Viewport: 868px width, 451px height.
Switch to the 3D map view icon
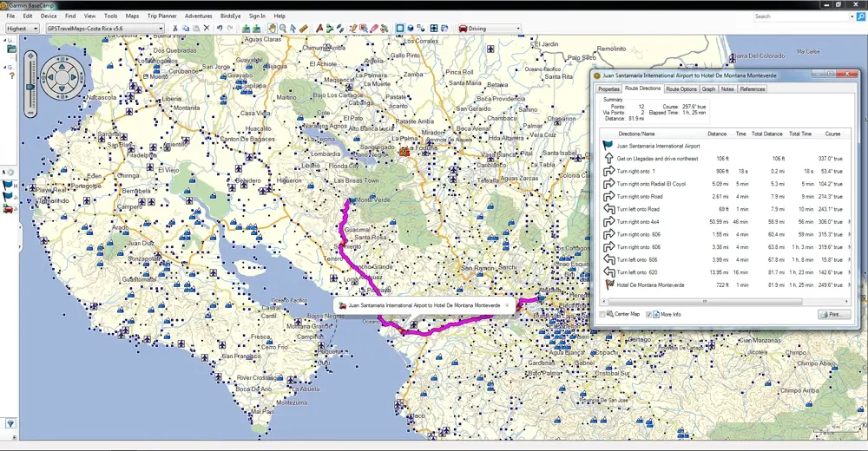(411, 29)
